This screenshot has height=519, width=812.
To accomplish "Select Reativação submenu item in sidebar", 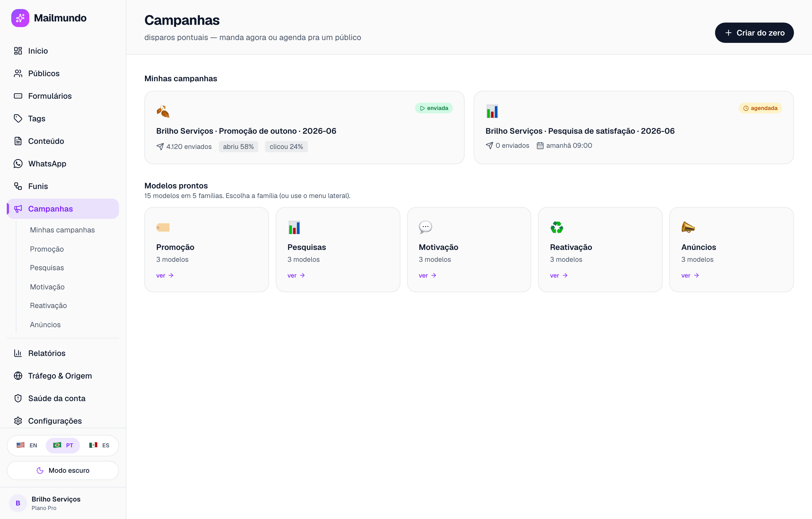I will [x=48, y=306].
